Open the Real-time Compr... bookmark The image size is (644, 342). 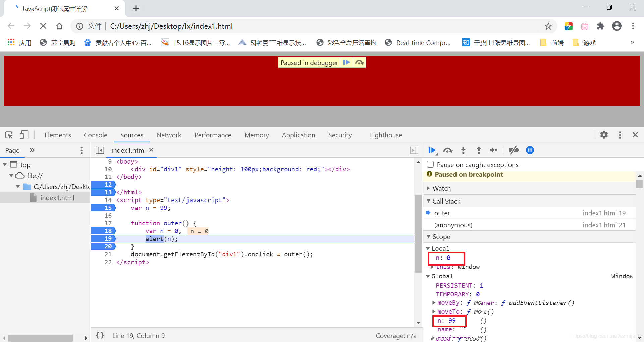[x=418, y=43]
